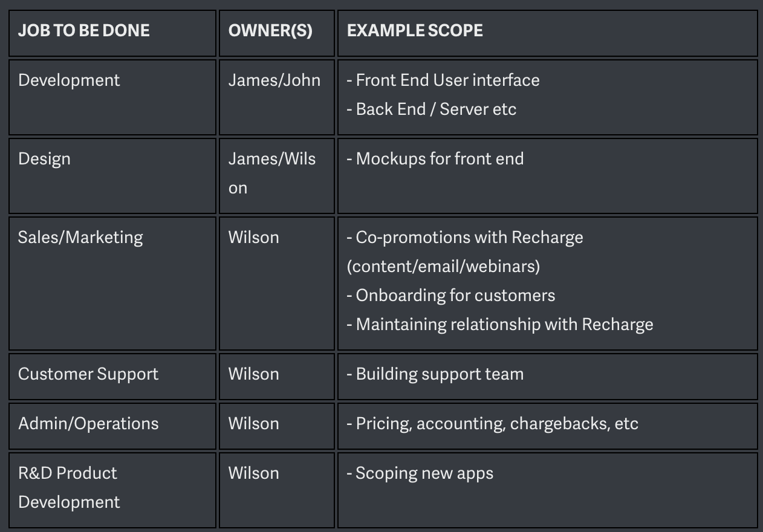
Task: Click the R&D Product Development cell
Action: [x=112, y=490]
